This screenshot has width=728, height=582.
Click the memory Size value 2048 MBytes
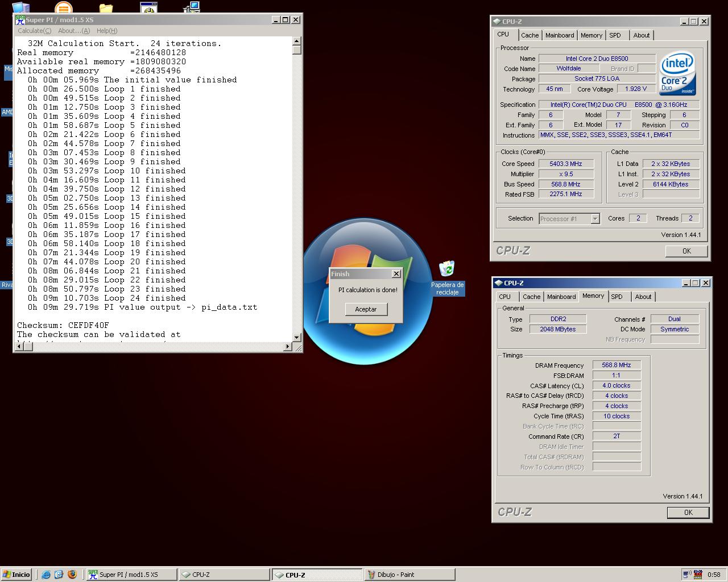(x=557, y=329)
